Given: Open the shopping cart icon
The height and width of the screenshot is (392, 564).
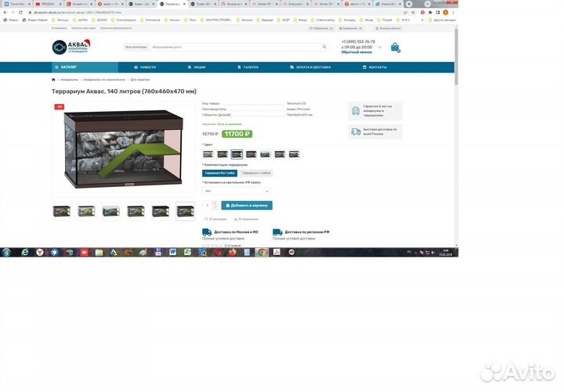Looking at the screenshot, I should click(395, 47).
